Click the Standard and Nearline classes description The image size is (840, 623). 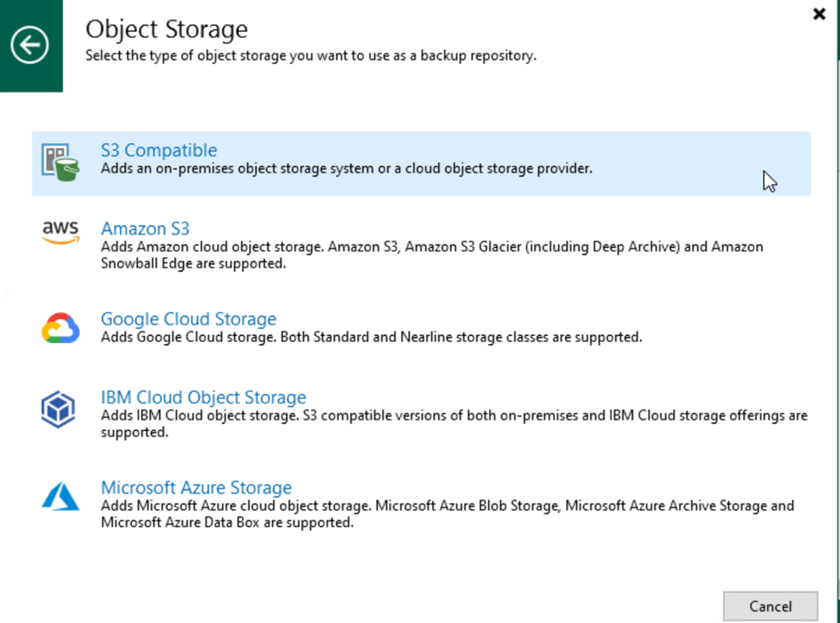tap(372, 337)
